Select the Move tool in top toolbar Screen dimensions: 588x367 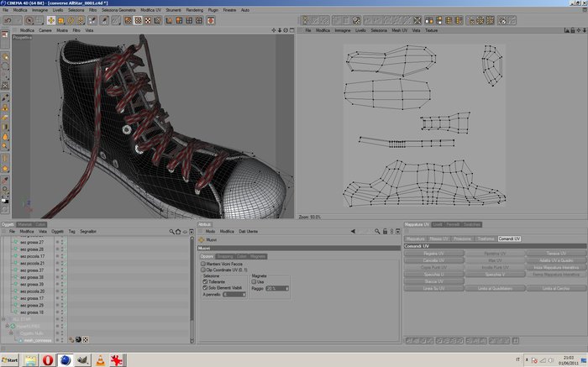pos(51,19)
